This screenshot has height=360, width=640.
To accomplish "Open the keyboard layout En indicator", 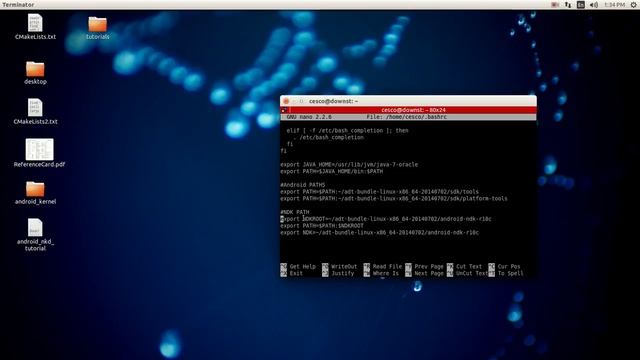I will tap(580, 5).
